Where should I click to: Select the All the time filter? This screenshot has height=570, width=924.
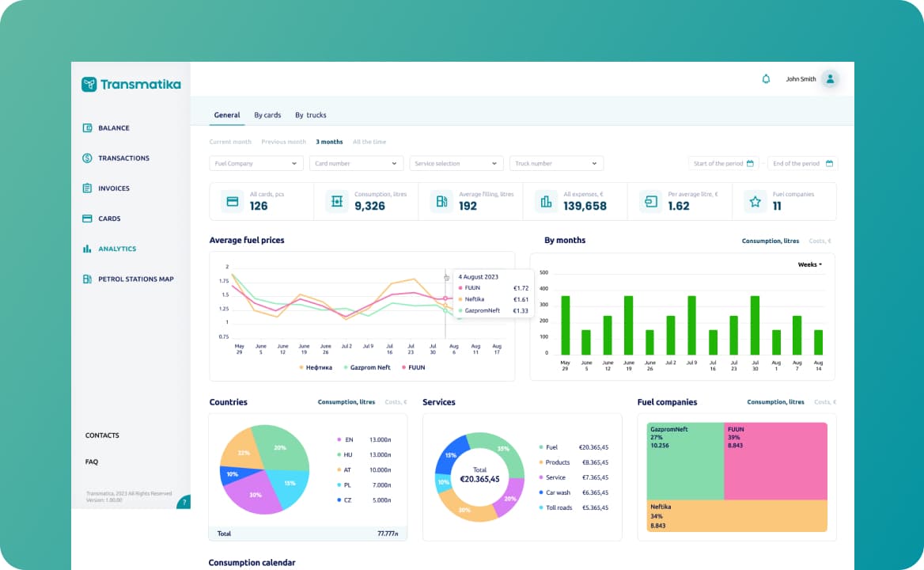[x=369, y=142]
